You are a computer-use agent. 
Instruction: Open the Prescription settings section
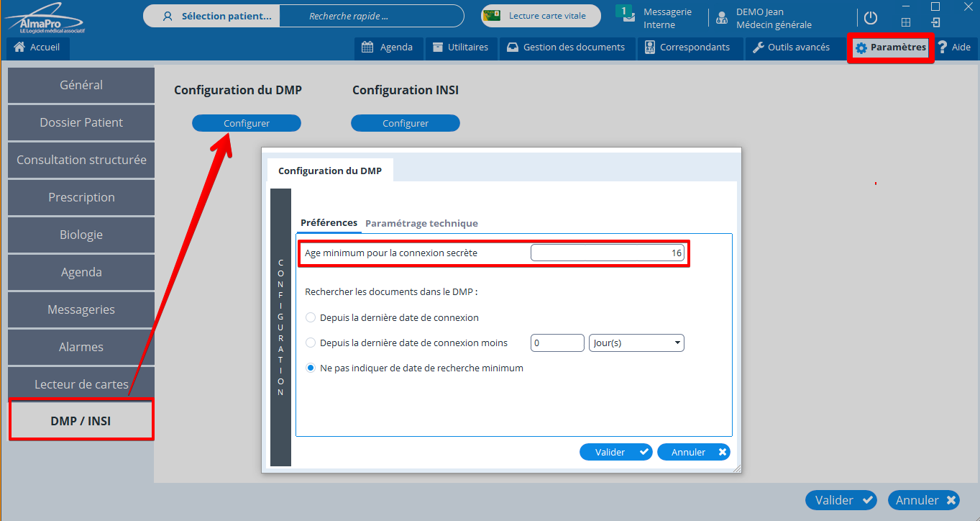point(81,197)
